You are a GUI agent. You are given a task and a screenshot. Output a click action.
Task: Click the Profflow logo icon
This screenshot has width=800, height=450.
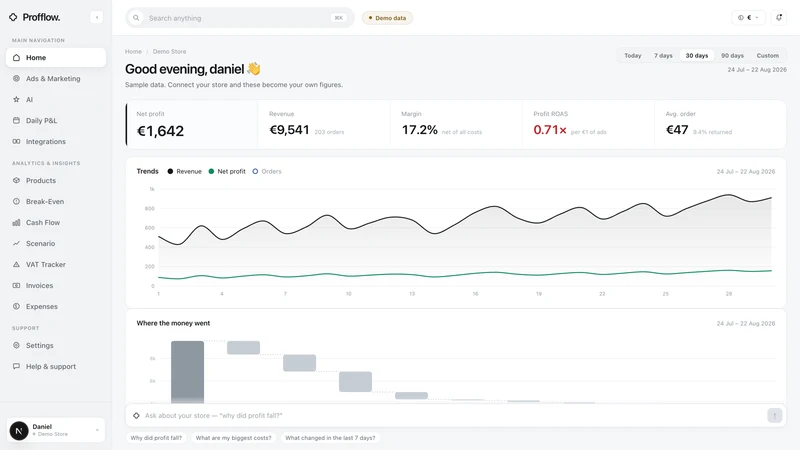point(13,17)
